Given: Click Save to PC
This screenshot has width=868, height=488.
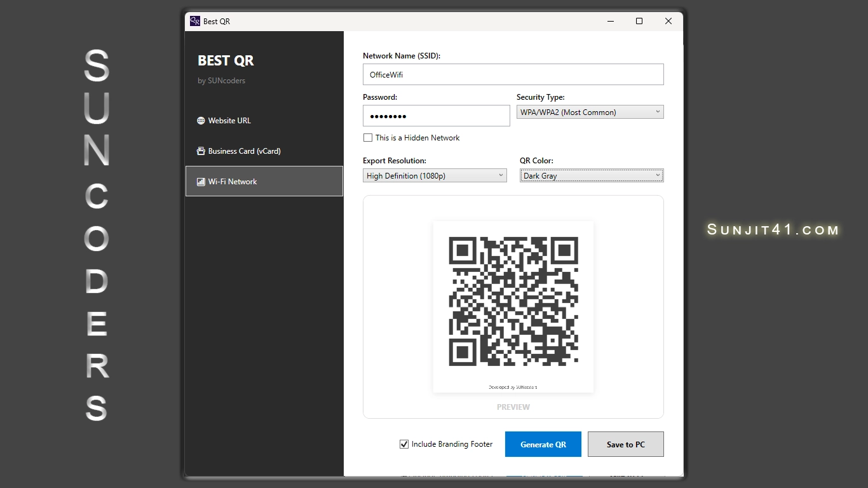Looking at the screenshot, I should pyautogui.click(x=626, y=444).
